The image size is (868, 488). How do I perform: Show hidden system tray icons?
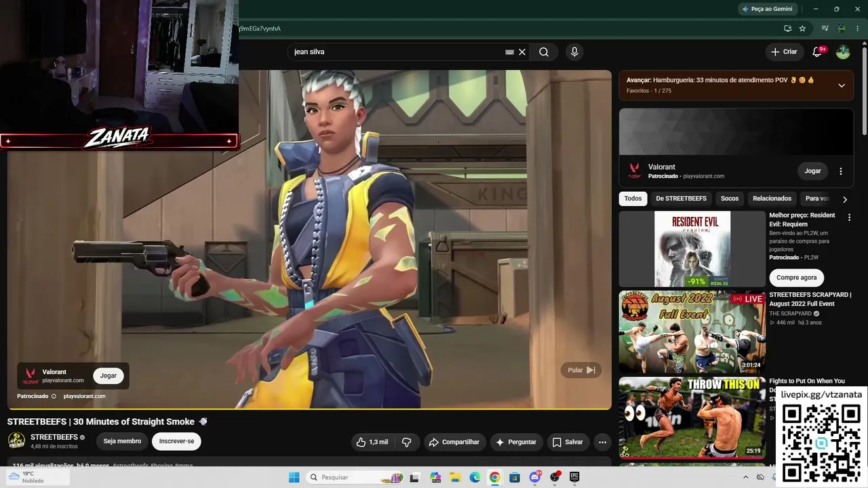(x=746, y=478)
